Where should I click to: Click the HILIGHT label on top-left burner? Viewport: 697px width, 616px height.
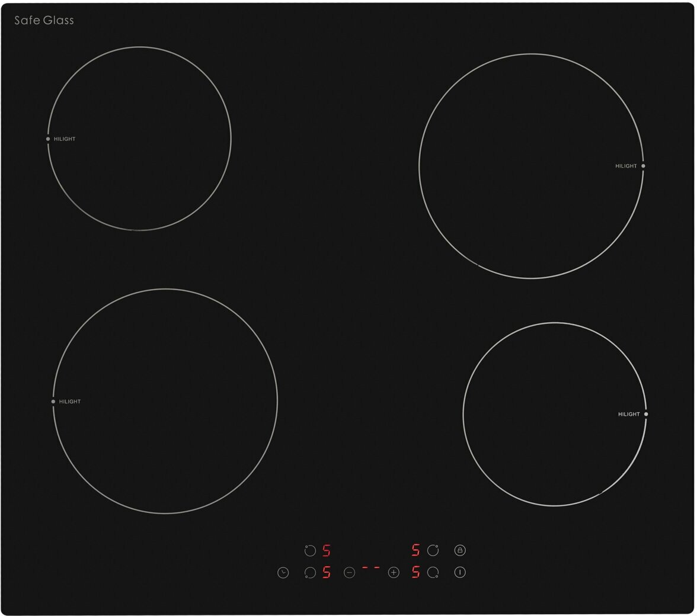pos(65,139)
